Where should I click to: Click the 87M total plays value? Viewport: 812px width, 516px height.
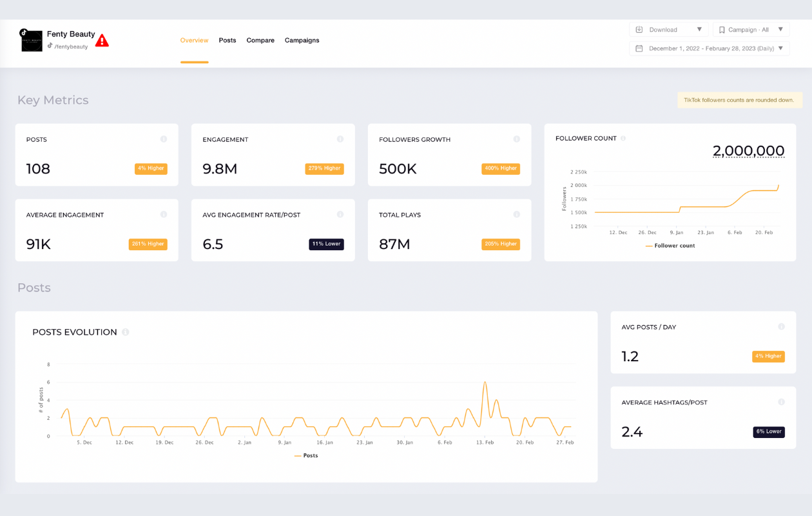coord(394,244)
